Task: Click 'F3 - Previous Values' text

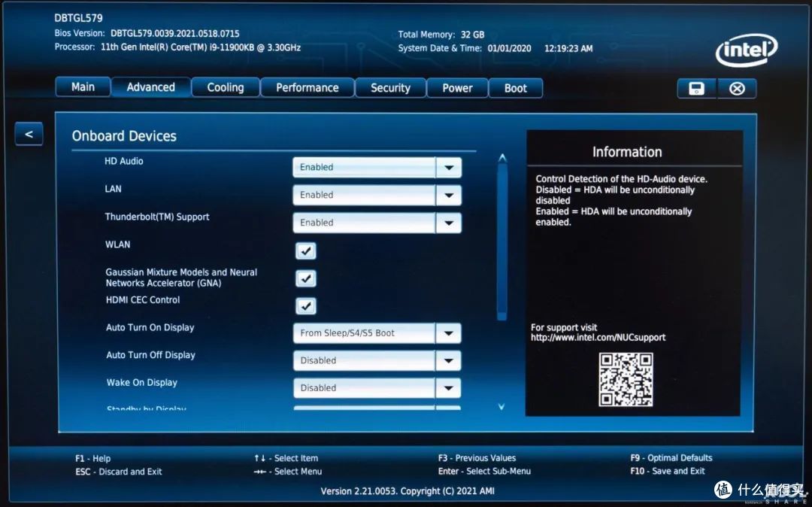Action: point(477,458)
